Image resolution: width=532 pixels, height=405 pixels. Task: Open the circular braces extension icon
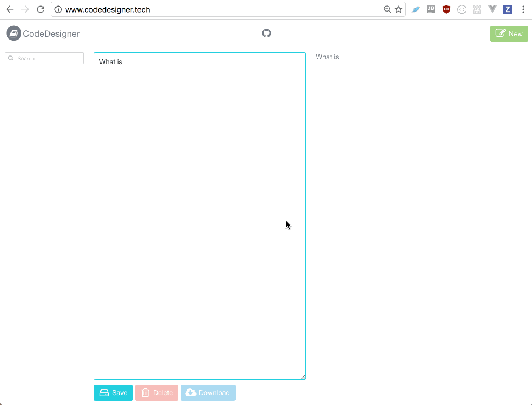pos(461,10)
